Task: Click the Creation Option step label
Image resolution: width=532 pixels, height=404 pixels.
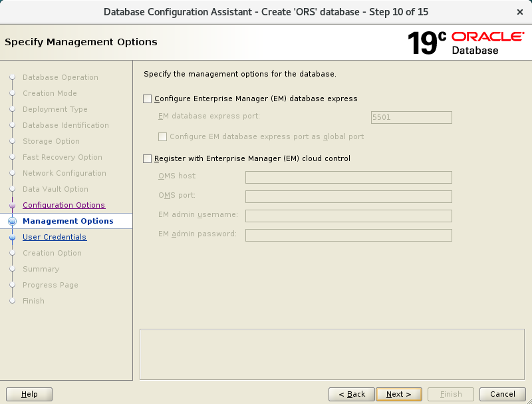Action: pos(52,253)
